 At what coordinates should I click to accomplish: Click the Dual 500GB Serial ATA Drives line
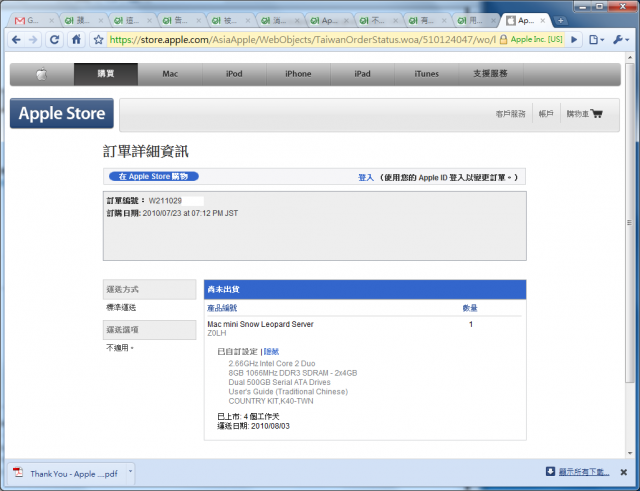pos(280,382)
